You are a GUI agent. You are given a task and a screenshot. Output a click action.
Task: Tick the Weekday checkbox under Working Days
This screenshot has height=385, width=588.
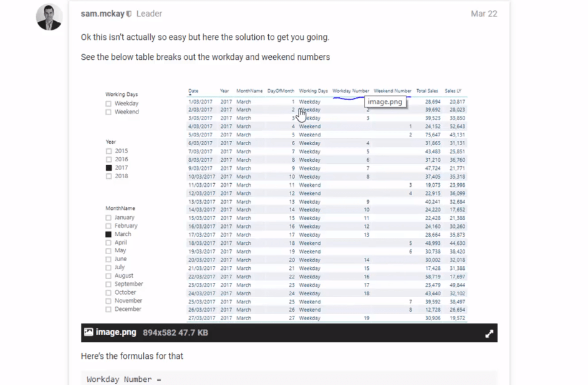tap(108, 104)
